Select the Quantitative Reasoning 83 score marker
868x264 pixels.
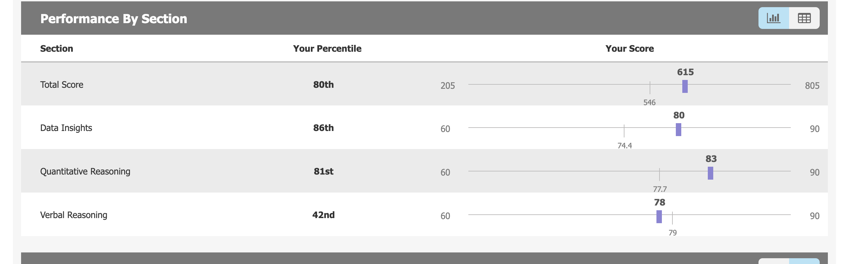point(710,173)
